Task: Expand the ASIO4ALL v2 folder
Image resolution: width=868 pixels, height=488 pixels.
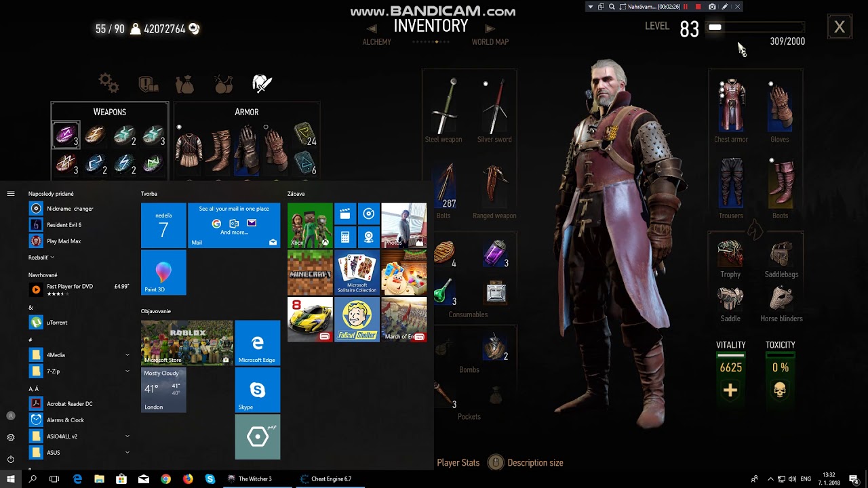Action: point(79,436)
